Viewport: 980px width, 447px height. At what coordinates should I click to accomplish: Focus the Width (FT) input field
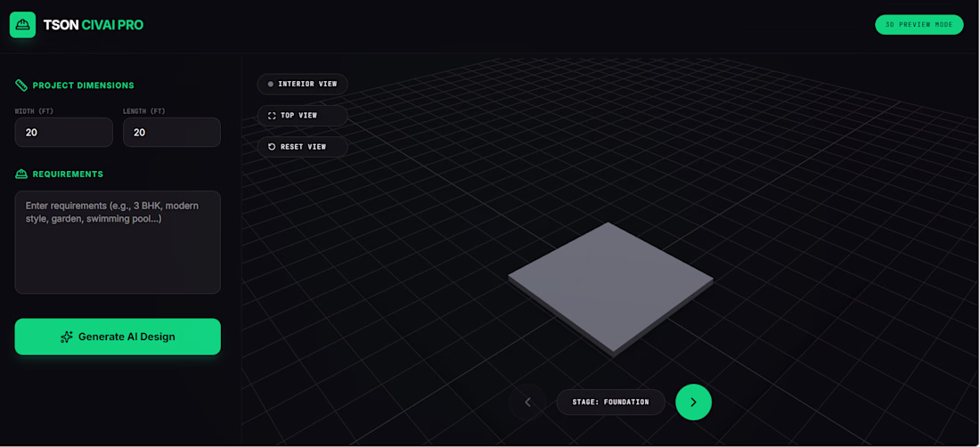64,133
